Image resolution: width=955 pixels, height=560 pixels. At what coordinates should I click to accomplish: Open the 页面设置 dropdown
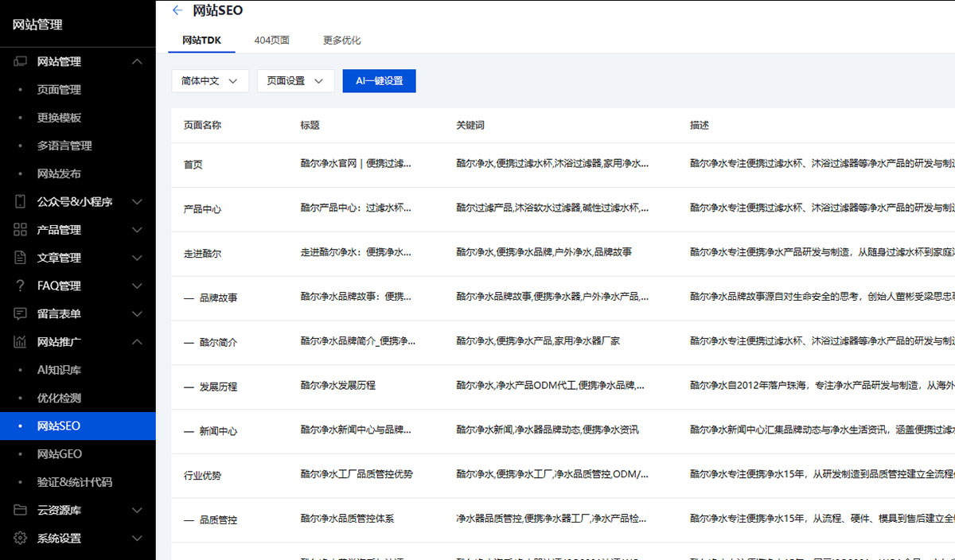click(x=295, y=81)
